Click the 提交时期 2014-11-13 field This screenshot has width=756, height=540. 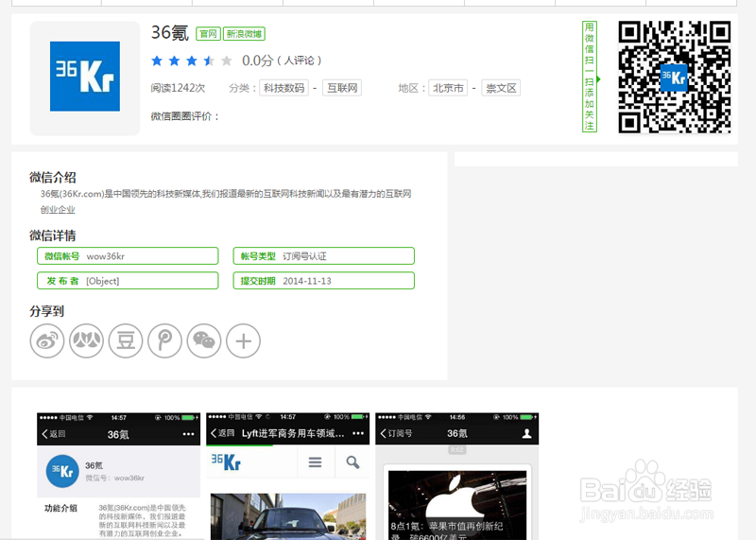tap(323, 281)
